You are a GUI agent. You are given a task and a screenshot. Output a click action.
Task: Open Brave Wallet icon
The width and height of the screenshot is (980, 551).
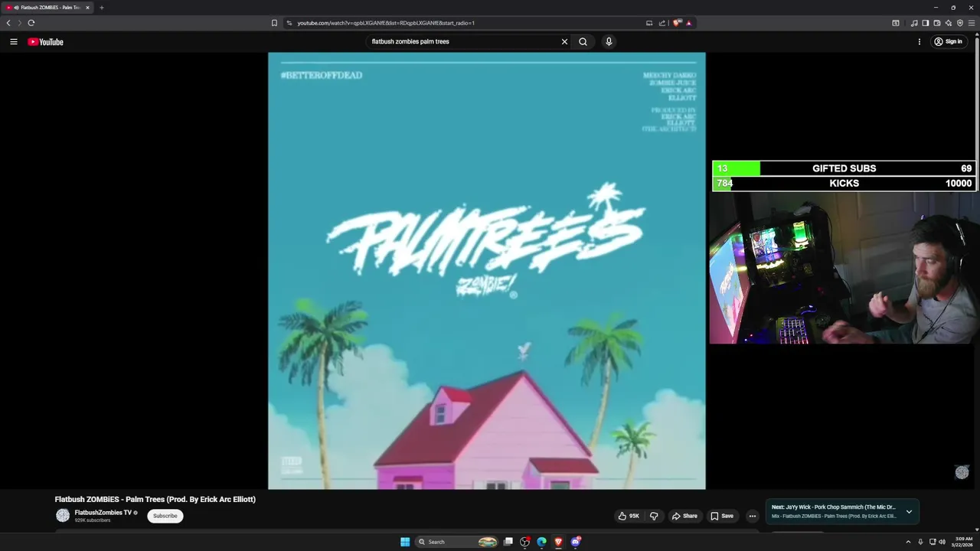tap(937, 23)
